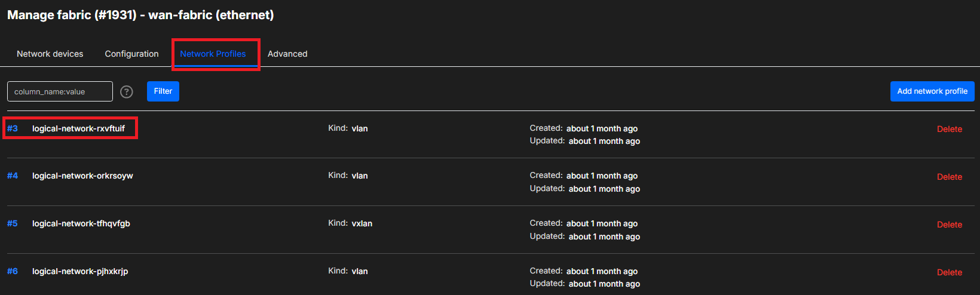Delete logical-network-orkrsoyw profile

[x=949, y=177]
